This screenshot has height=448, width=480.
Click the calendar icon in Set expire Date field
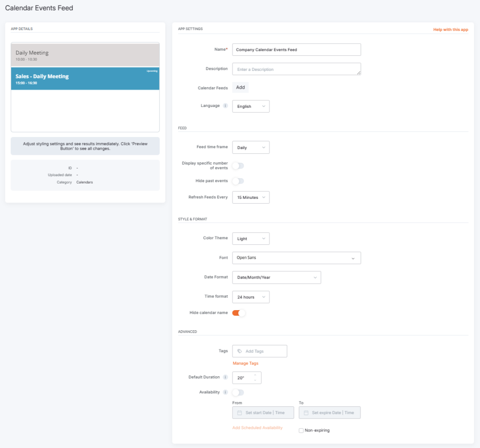tap(305, 412)
